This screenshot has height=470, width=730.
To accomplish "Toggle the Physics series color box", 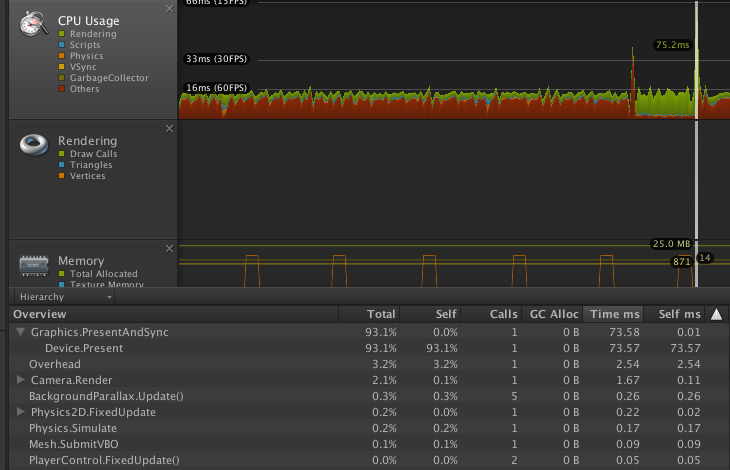I will pos(61,56).
